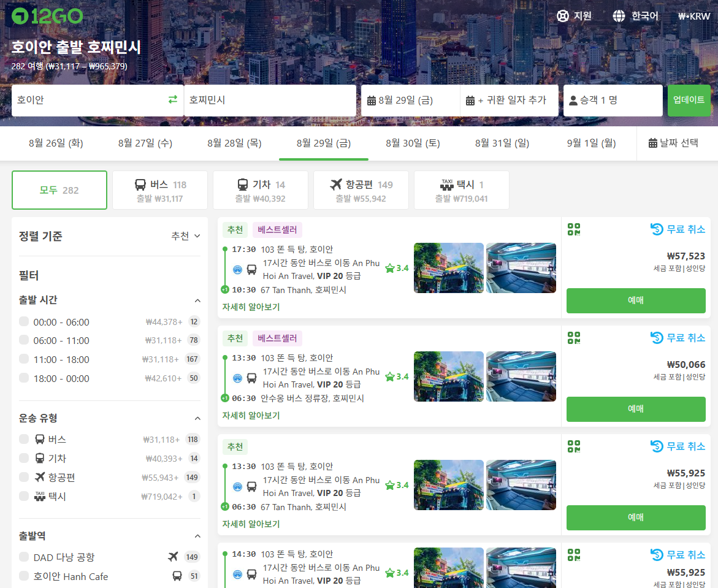The width and height of the screenshot is (718, 588).
Task: Select the 버스 118 tab
Action: click(x=160, y=190)
